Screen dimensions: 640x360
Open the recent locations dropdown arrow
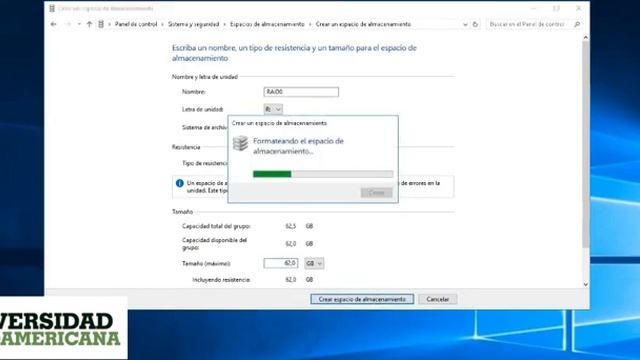79,24
